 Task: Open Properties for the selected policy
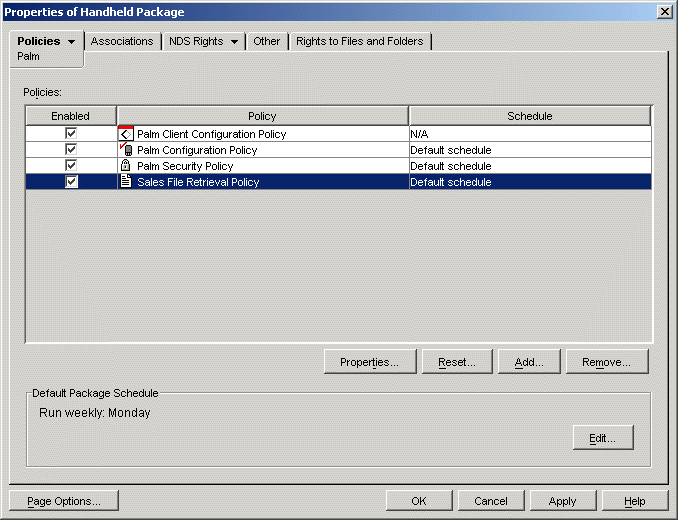point(370,362)
